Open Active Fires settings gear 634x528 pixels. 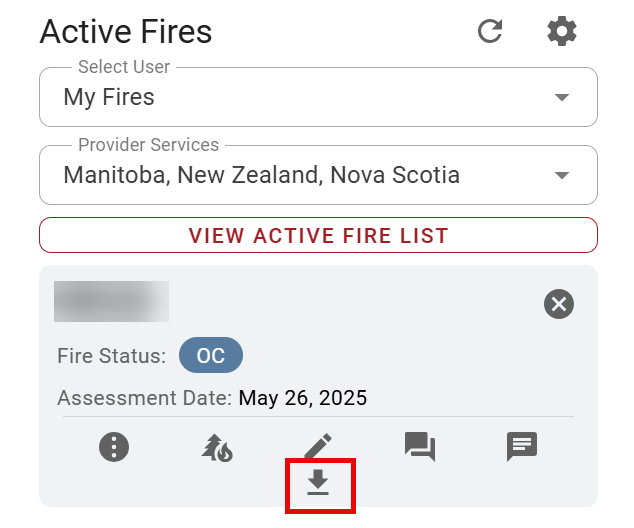[562, 31]
